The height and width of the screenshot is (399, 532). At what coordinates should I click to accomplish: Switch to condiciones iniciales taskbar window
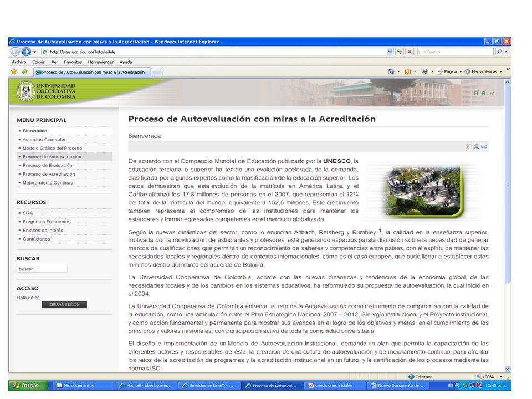click(335, 386)
